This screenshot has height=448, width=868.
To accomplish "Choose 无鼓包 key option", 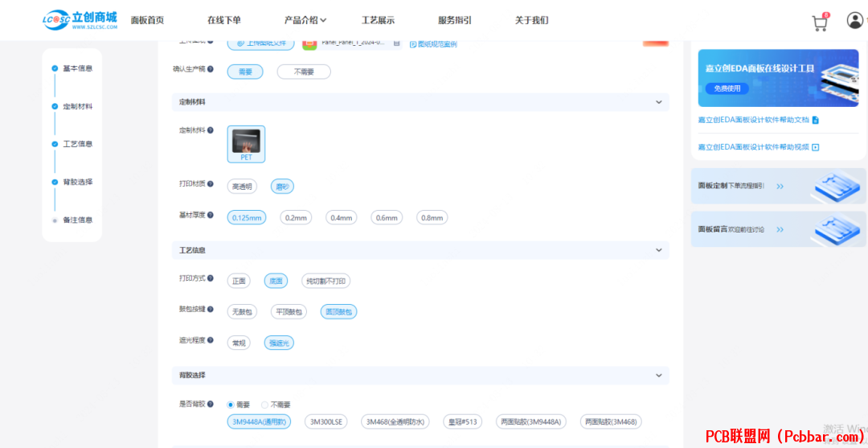I will 242,312.
